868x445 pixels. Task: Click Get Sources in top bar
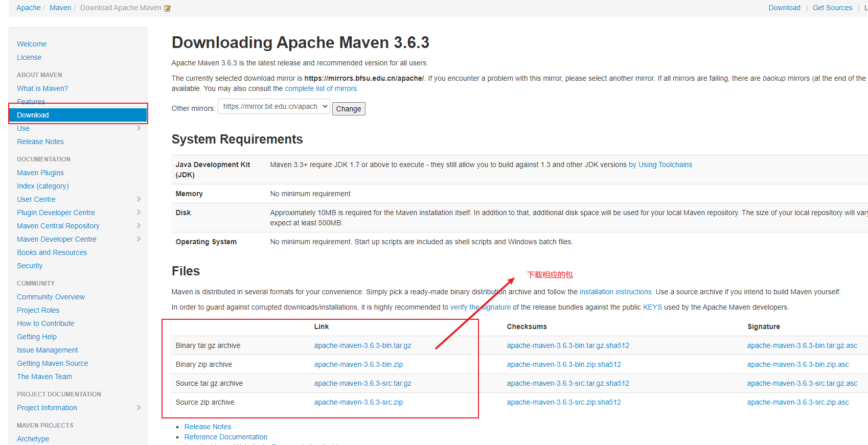(x=832, y=8)
